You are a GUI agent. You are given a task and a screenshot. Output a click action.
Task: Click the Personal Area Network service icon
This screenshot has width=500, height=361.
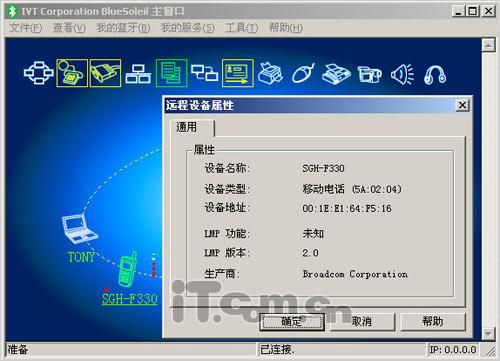[x=39, y=73]
